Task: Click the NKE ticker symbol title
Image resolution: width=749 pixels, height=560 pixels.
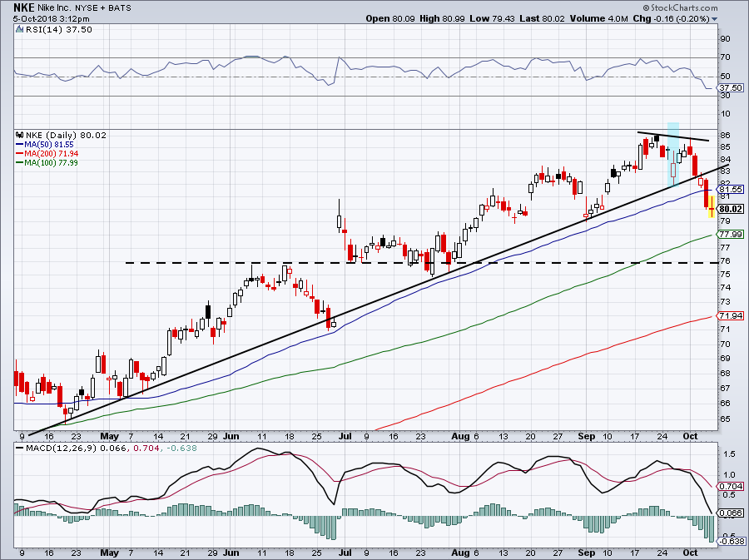Action: click(24, 7)
